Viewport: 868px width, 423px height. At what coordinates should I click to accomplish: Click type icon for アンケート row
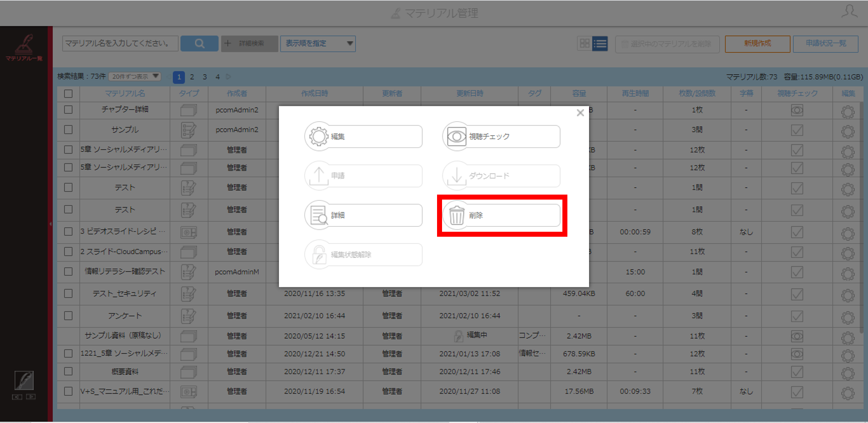[189, 316]
